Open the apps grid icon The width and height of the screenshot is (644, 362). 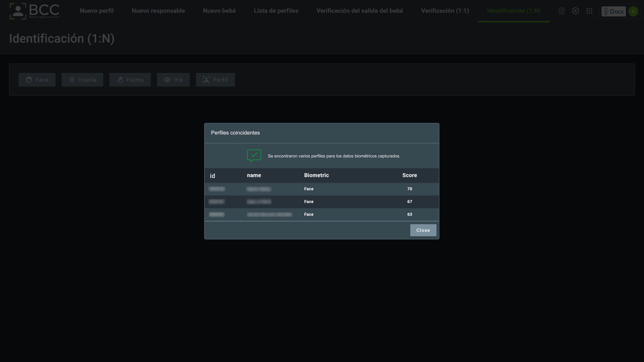(x=589, y=11)
